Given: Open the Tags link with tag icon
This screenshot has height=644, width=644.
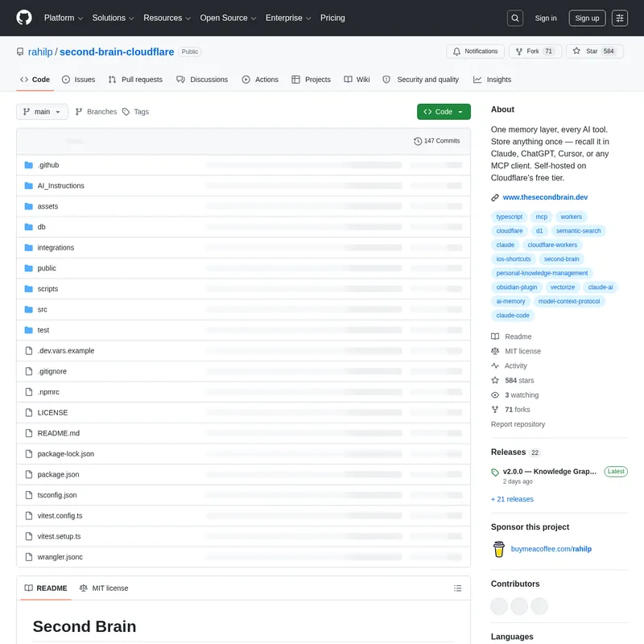Looking at the screenshot, I should click(x=135, y=112).
